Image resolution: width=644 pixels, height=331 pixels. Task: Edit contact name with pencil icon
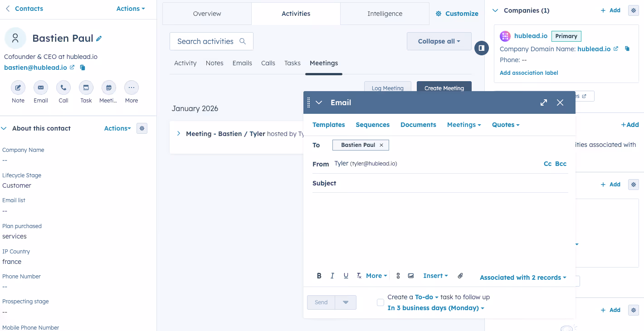[x=99, y=39]
